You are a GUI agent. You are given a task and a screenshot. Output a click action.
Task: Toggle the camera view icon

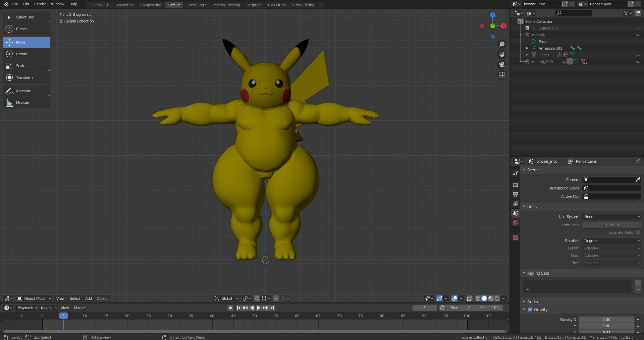click(502, 65)
